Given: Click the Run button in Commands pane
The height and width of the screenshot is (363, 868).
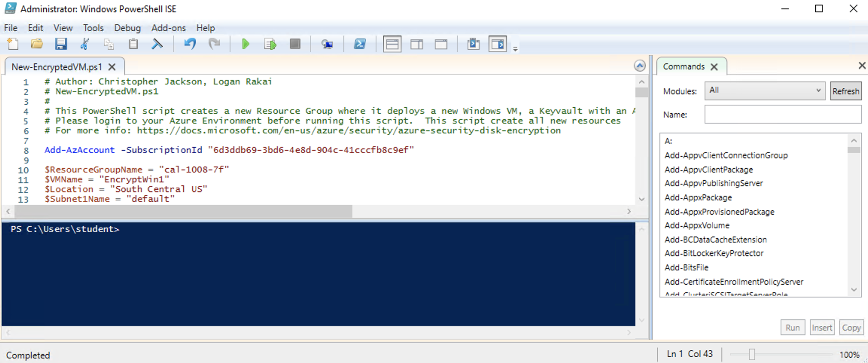Looking at the screenshot, I should coord(792,328).
